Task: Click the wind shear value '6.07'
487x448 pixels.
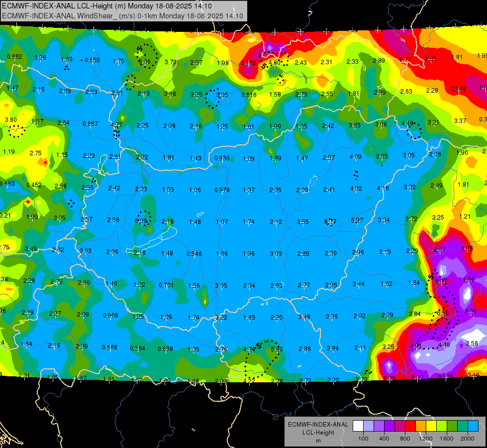Action: [441, 281]
